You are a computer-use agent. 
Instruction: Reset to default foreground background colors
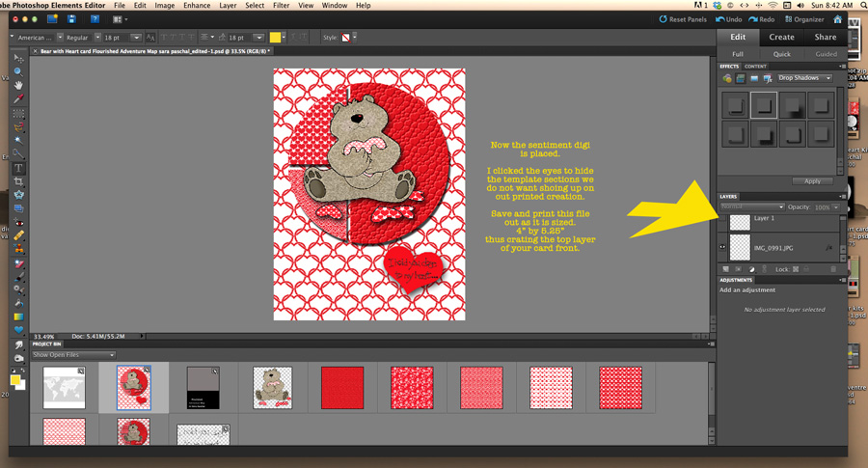point(14,371)
